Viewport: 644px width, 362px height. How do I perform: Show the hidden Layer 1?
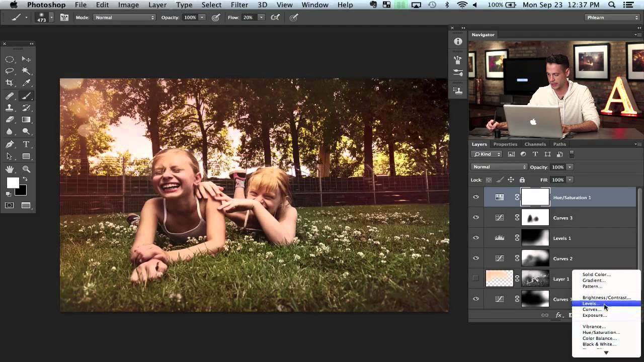click(475, 279)
